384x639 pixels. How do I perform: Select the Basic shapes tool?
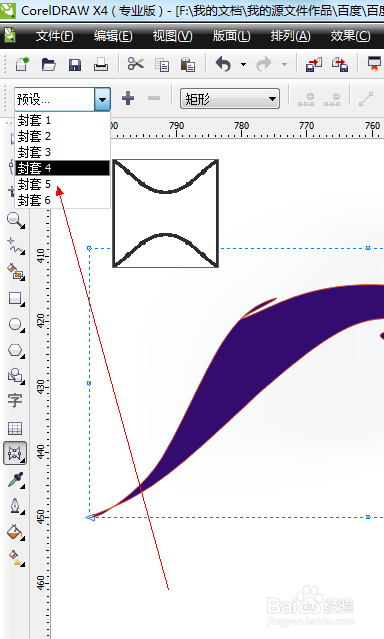15,376
